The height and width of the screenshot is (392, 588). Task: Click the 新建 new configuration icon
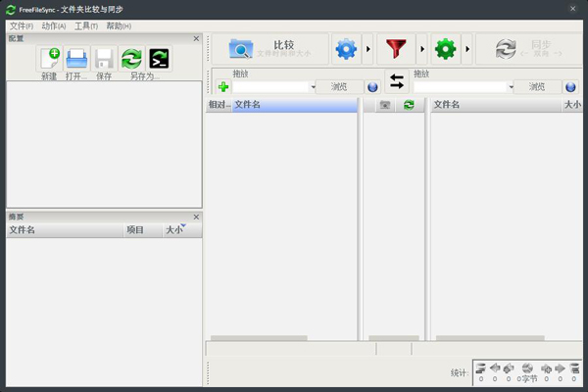[x=50, y=59]
